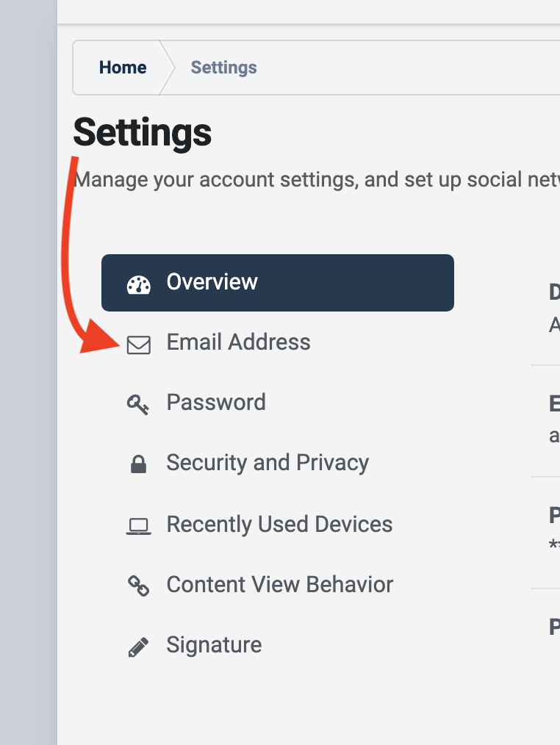Click the masked password value on the right
560x745 pixels.
553,544
